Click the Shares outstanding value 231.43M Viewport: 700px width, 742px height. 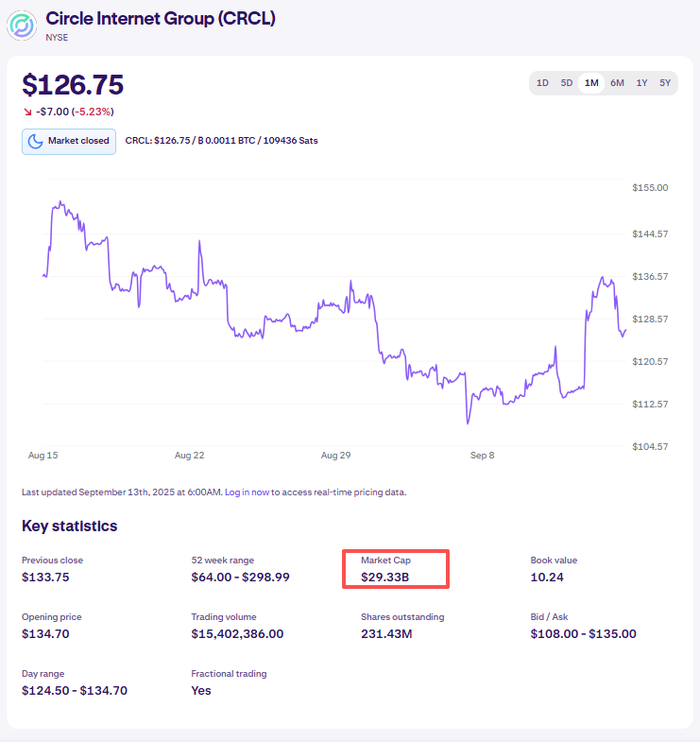[x=386, y=634]
